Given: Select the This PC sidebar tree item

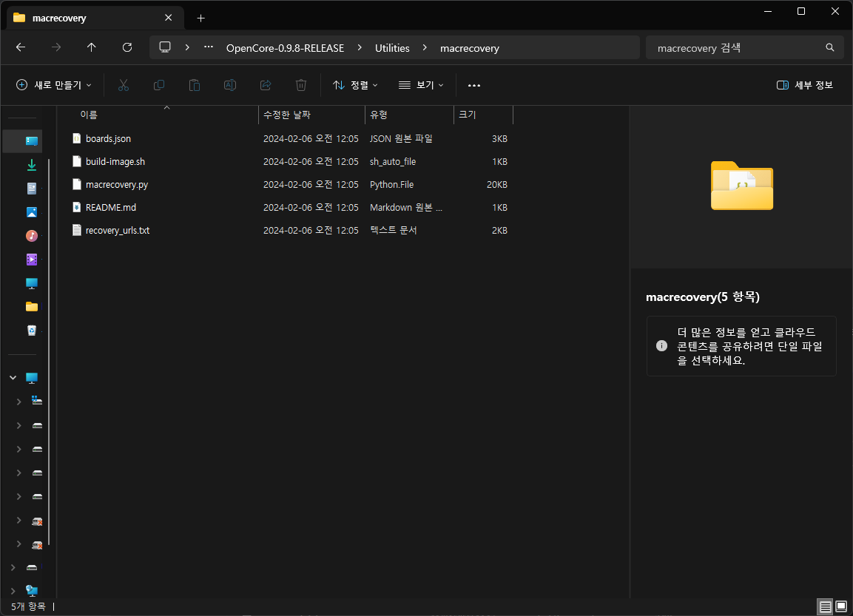Looking at the screenshot, I should (x=32, y=377).
